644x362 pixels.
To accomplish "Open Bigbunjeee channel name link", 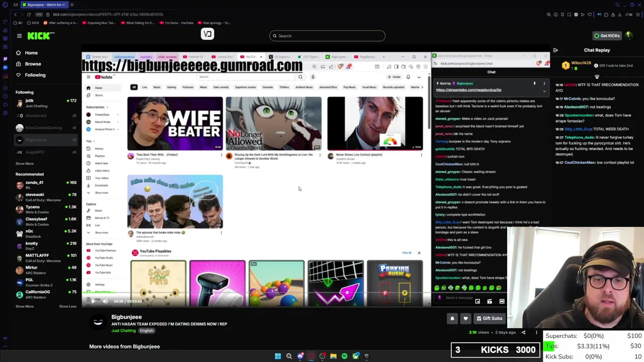I will (x=126, y=317).
